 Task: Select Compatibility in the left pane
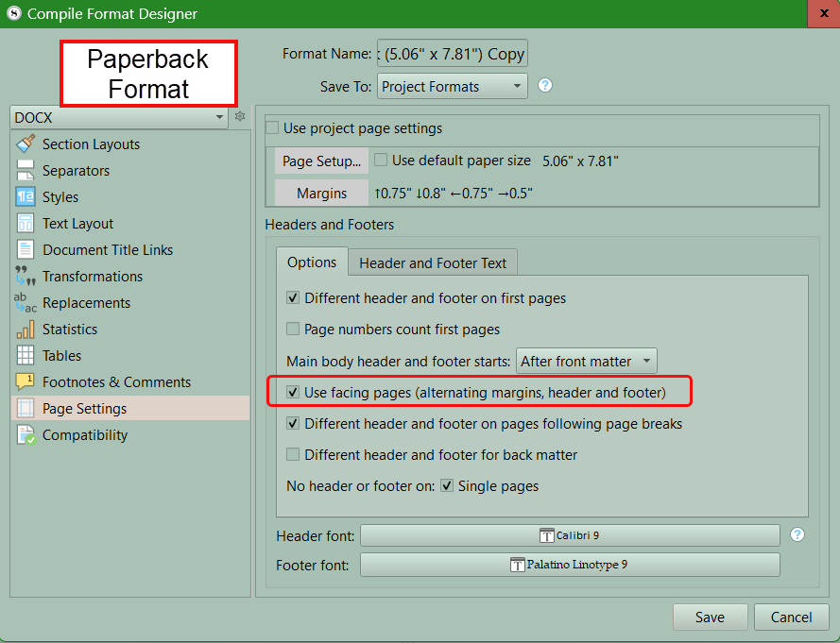click(85, 435)
